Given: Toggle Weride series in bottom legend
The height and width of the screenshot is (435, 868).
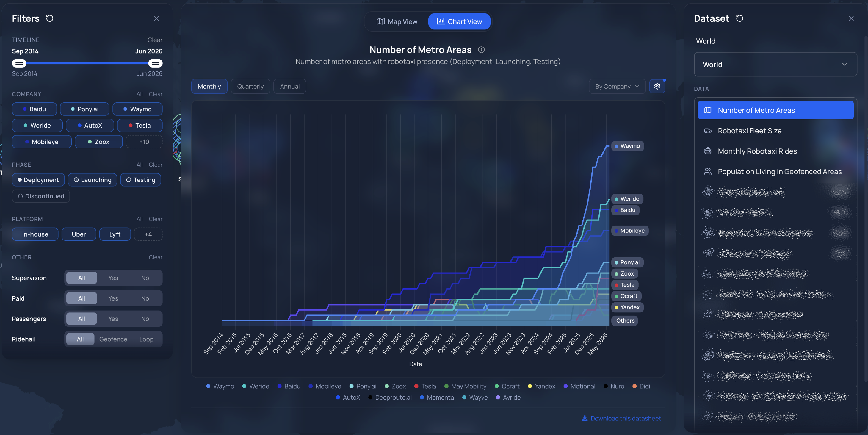Looking at the screenshot, I should pyautogui.click(x=256, y=386).
